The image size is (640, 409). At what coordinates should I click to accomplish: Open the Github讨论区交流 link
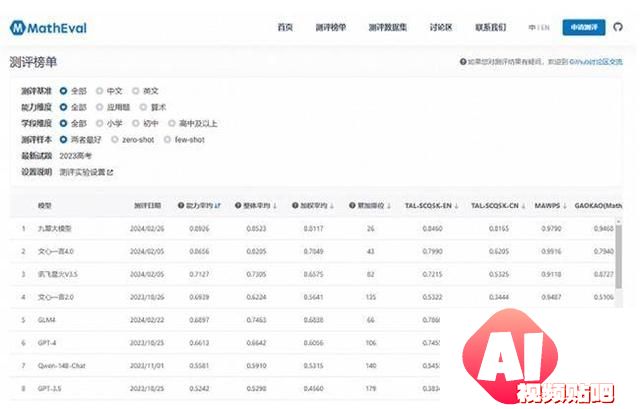point(596,62)
